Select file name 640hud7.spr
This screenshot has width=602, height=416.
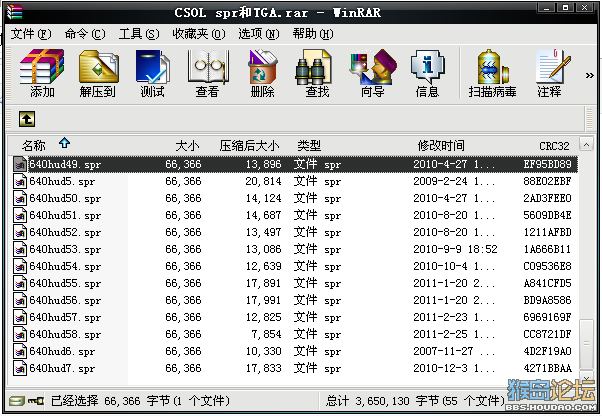coord(62,368)
